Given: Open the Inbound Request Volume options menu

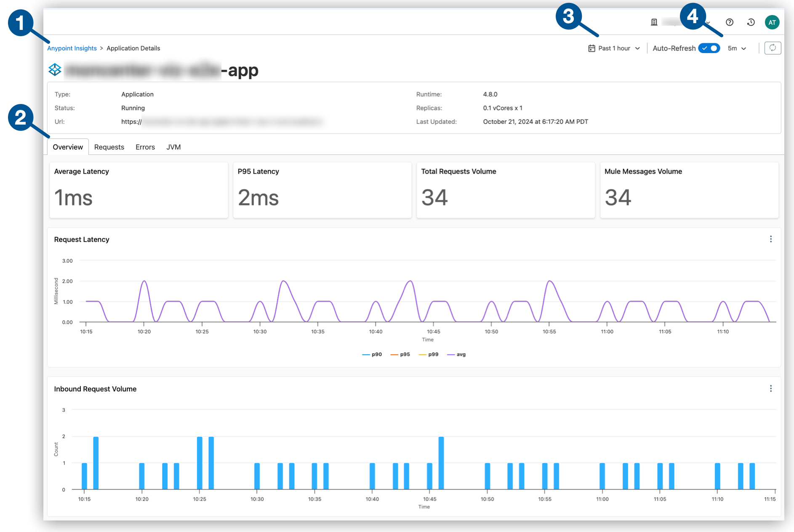Looking at the screenshot, I should 771,388.
